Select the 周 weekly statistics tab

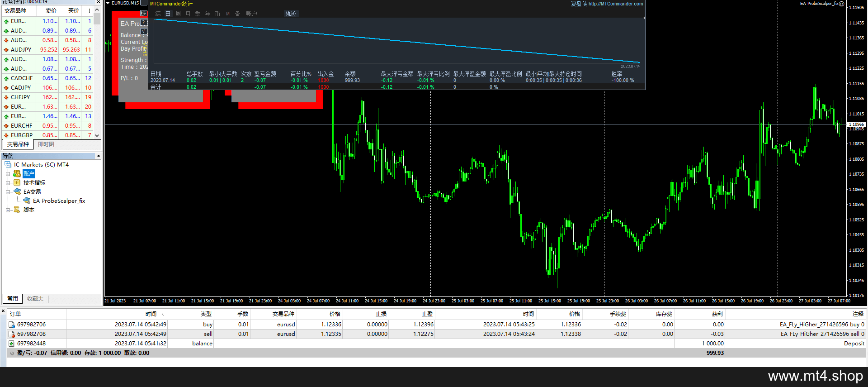coord(178,14)
